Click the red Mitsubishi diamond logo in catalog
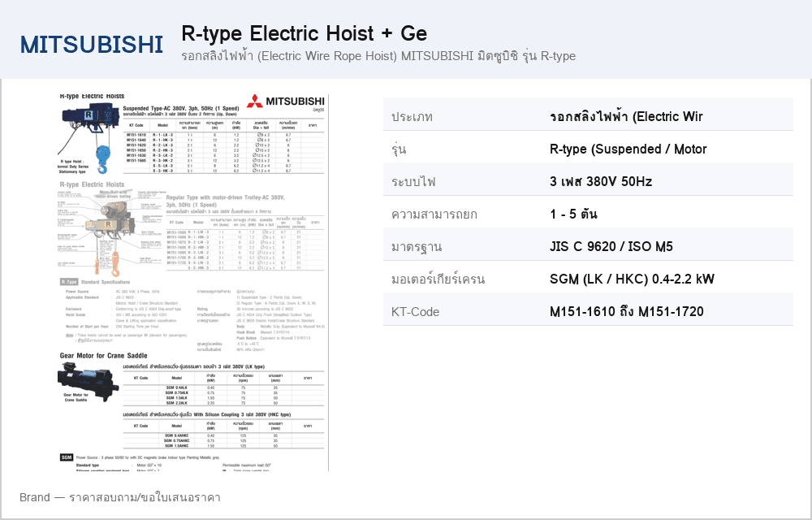The height and width of the screenshot is (520, 812). 255,101
